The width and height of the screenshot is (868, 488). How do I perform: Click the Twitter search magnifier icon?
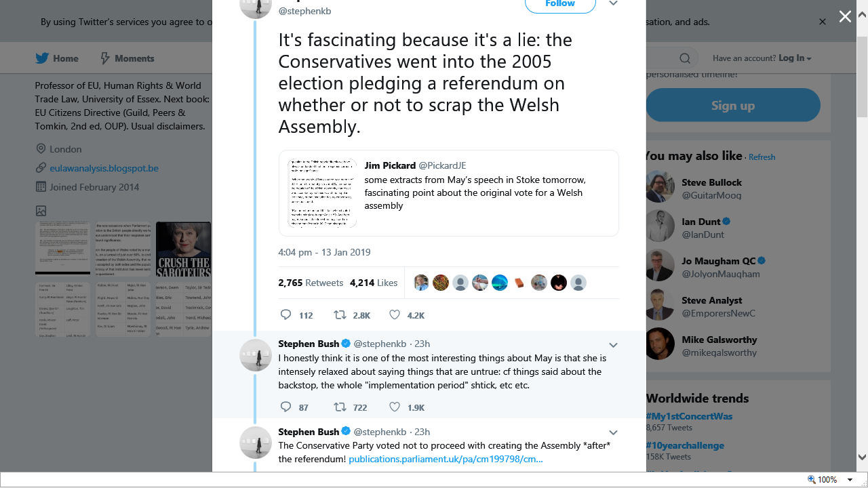(685, 58)
